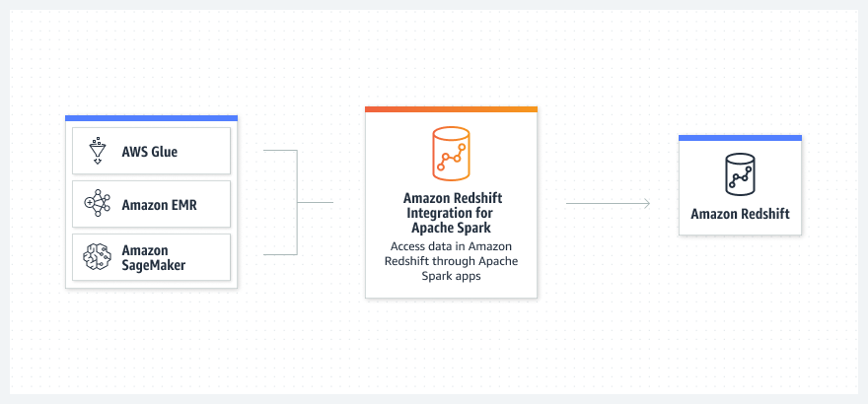Click the short line entering the center card
The image size is (868, 404).
pyautogui.click(x=316, y=203)
